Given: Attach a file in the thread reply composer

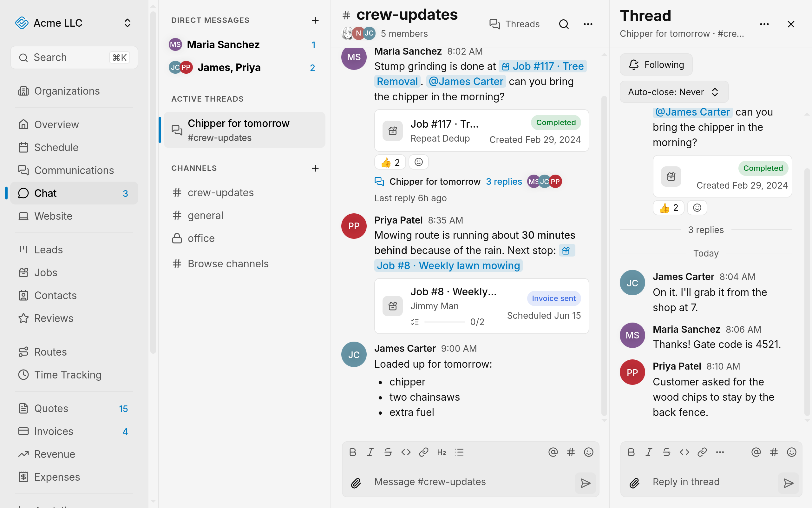Looking at the screenshot, I should (634, 483).
